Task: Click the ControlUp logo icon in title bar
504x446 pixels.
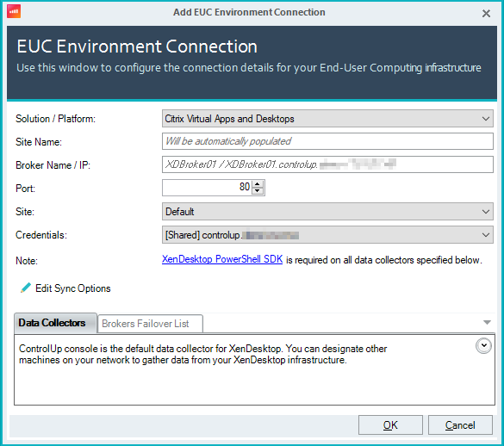Action: coord(14,11)
